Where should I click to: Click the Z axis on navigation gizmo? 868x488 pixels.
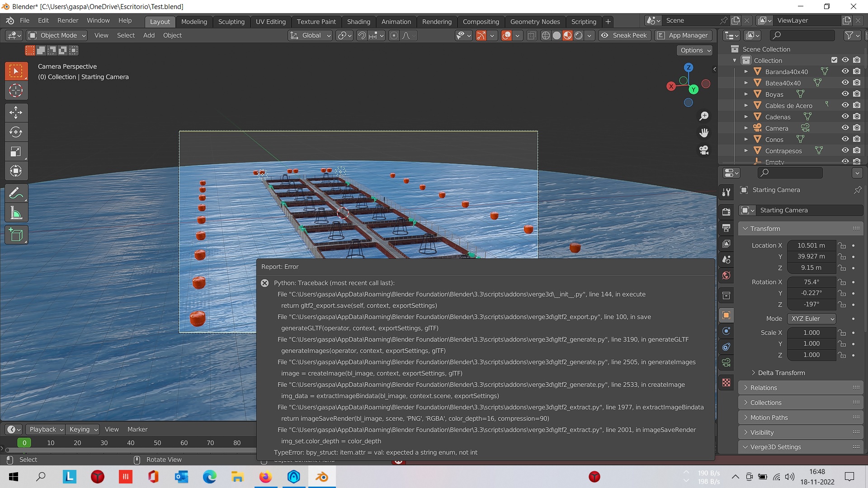(x=689, y=67)
